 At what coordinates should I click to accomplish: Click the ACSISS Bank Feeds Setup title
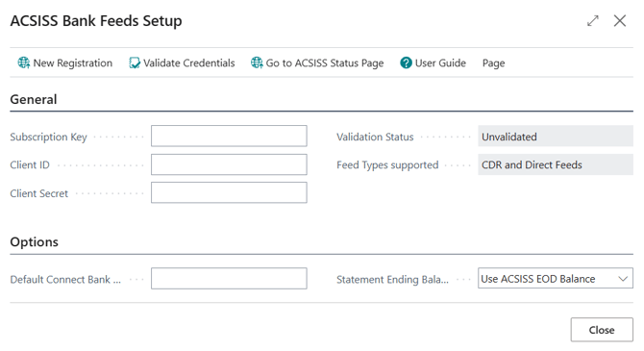tap(96, 21)
